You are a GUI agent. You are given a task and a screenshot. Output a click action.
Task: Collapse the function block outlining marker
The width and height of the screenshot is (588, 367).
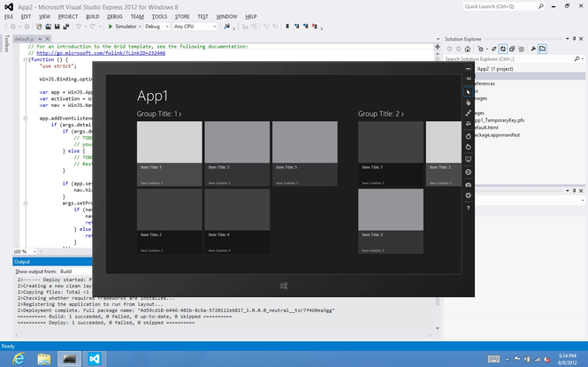(25, 59)
